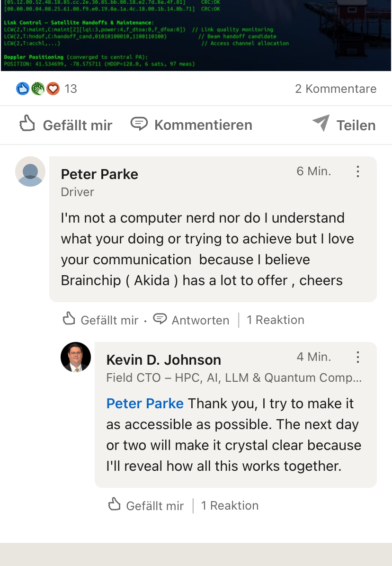This screenshot has height=566, width=392.
Task: Click the Teilen paper plane icon
Action: click(x=321, y=124)
